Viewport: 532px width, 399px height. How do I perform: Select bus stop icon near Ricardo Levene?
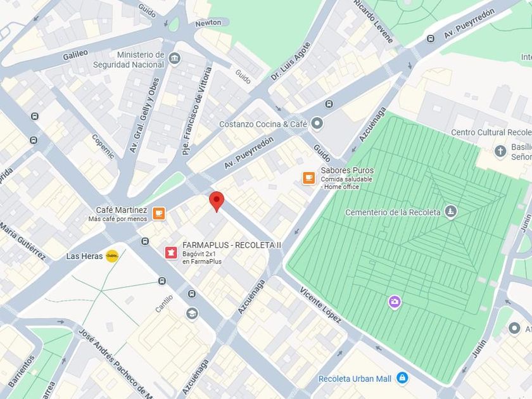tap(431, 39)
